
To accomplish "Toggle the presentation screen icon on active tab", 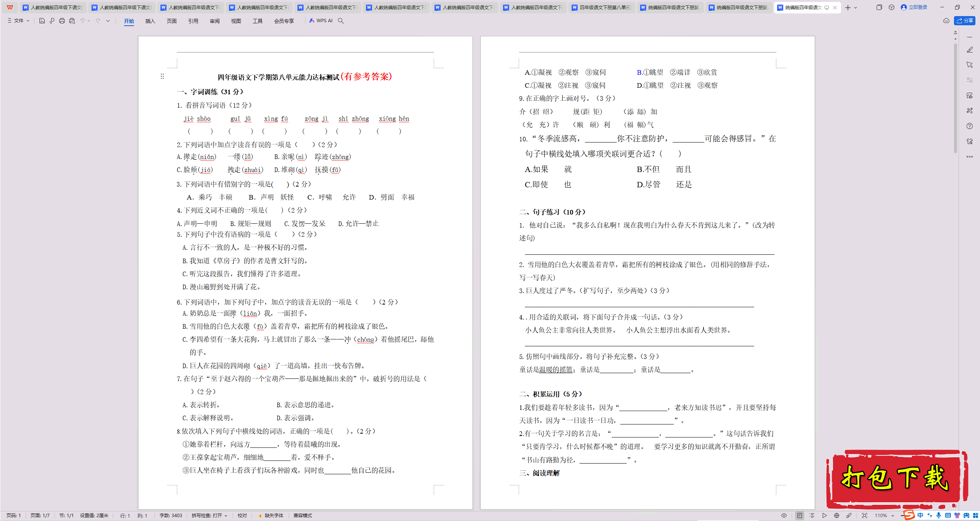I will coord(826,7).
